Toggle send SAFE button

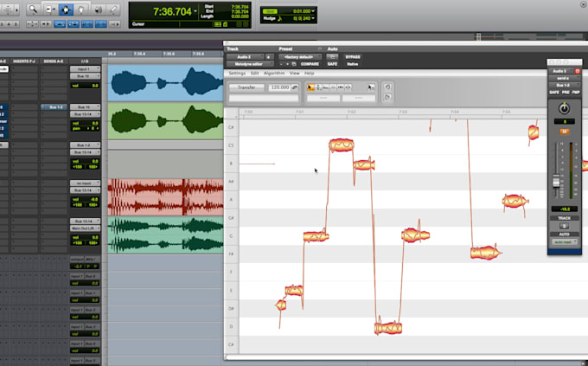click(554, 93)
